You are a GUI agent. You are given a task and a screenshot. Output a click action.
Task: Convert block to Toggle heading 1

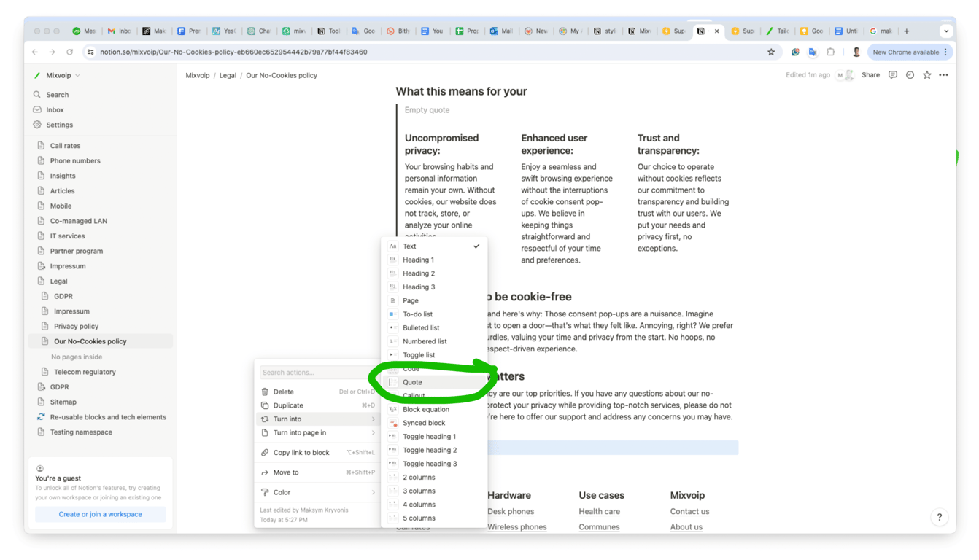434,437
